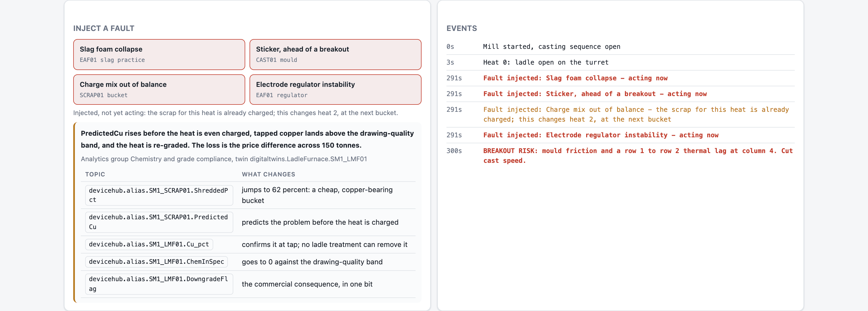
Task: Click the WHAT CHANGES column header
Action: [x=268, y=174]
